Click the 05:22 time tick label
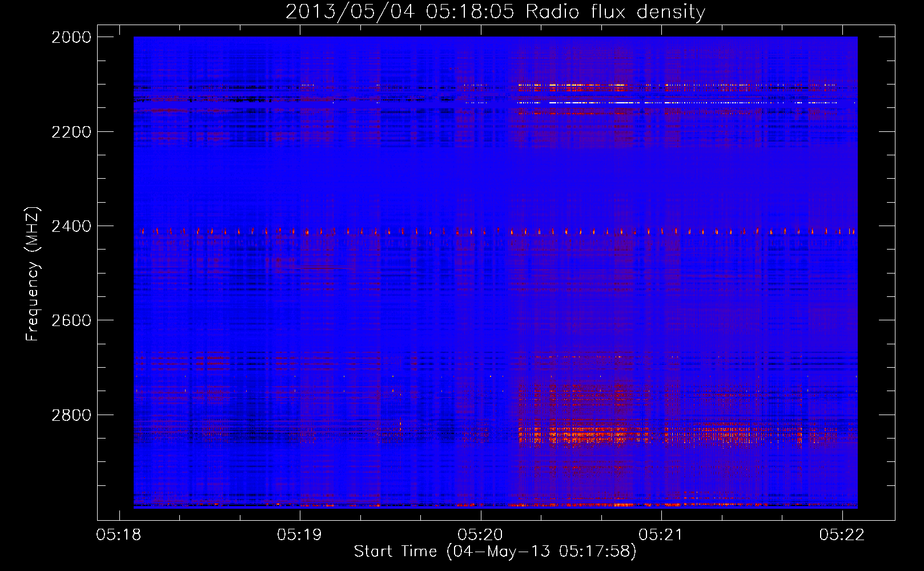924x571 pixels. tap(842, 534)
